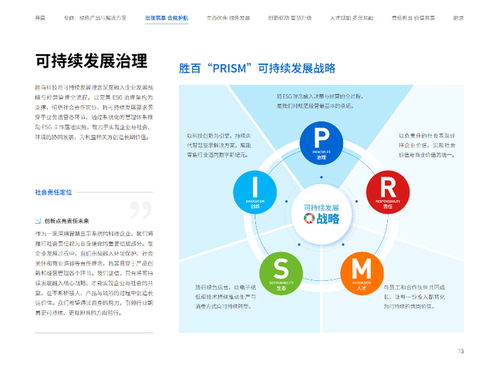Click the long paragraph under 创新点亮责任未来
The image size is (499, 368).
(94, 273)
